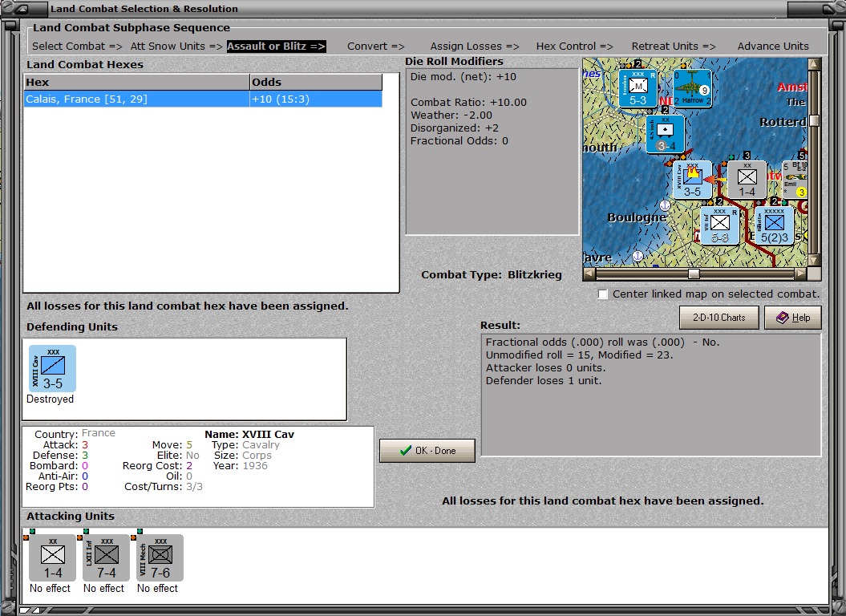The height and width of the screenshot is (616, 846).
Task: Click the Country: France detail field
Action: pos(75,433)
